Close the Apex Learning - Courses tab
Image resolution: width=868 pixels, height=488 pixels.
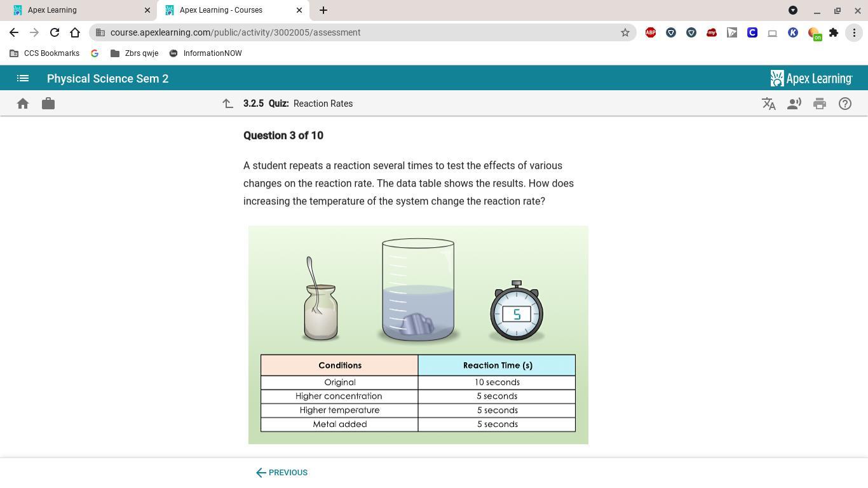point(299,10)
